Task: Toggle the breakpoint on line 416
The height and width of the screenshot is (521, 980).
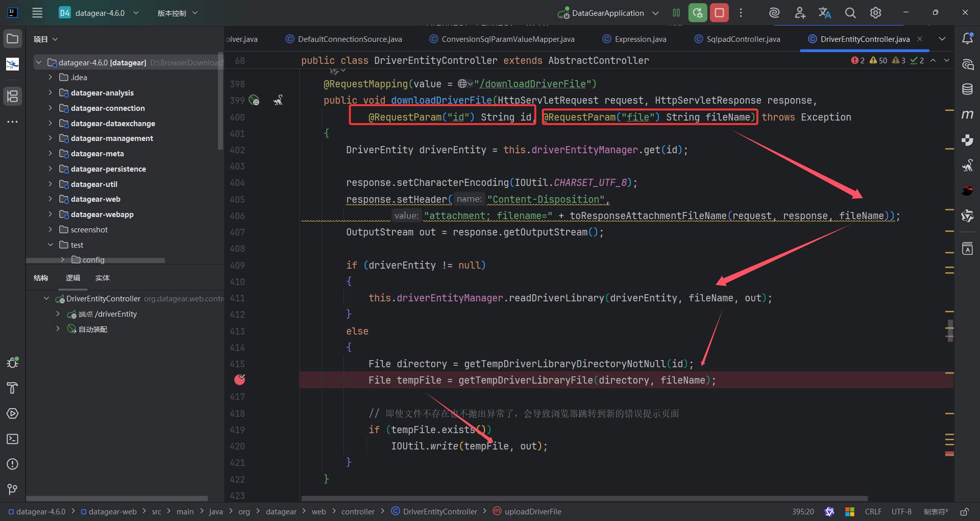Action: 239,380
